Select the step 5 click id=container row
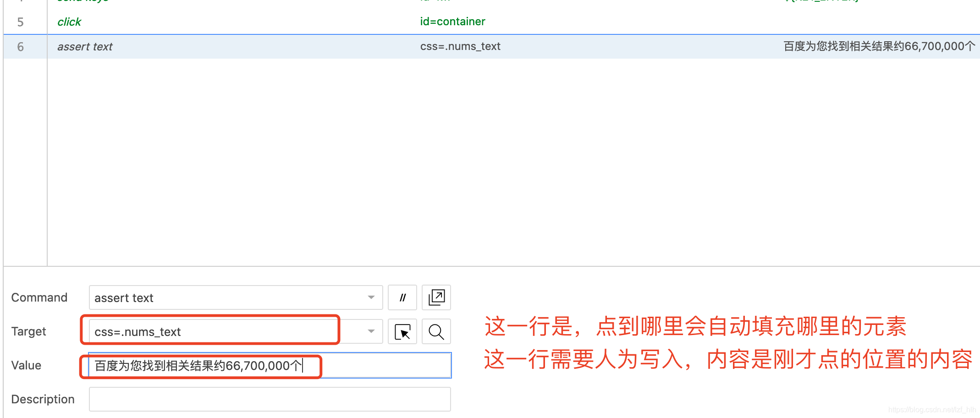This screenshot has width=980, height=418. point(229,21)
